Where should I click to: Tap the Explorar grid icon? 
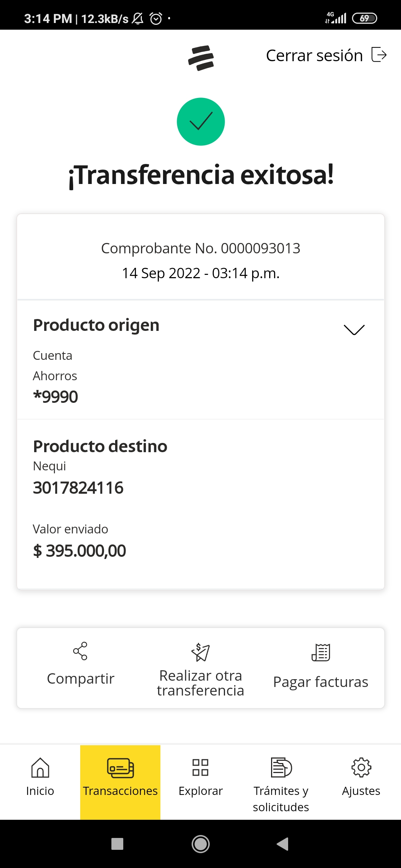(x=200, y=767)
